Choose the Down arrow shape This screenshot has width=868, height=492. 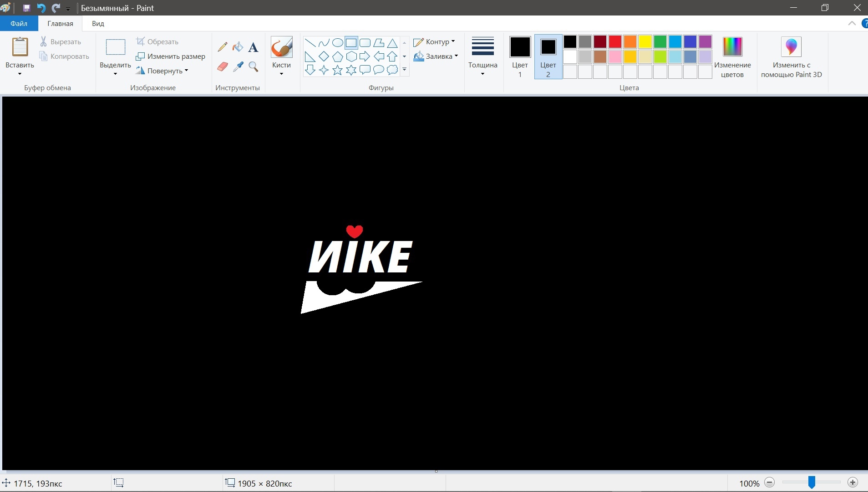tap(310, 70)
